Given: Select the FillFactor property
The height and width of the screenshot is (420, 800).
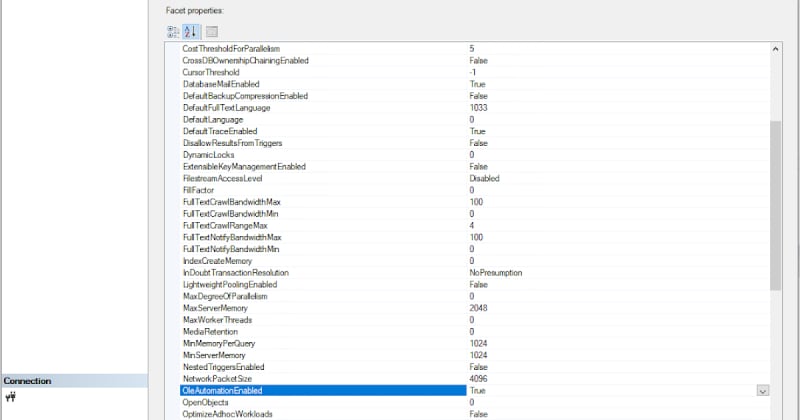Looking at the screenshot, I should [198, 190].
